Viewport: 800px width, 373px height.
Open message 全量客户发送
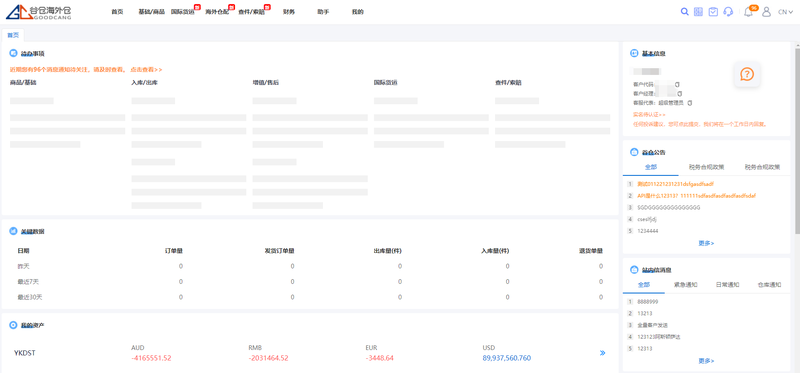point(653,325)
